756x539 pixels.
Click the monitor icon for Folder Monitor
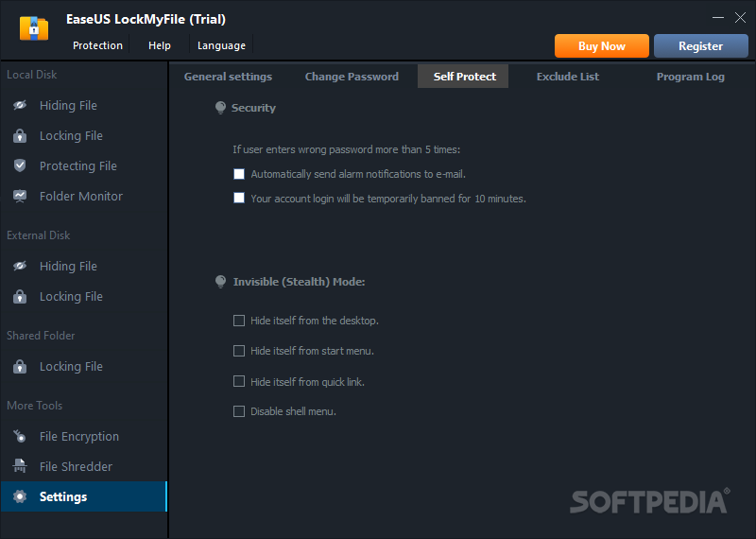pos(20,196)
